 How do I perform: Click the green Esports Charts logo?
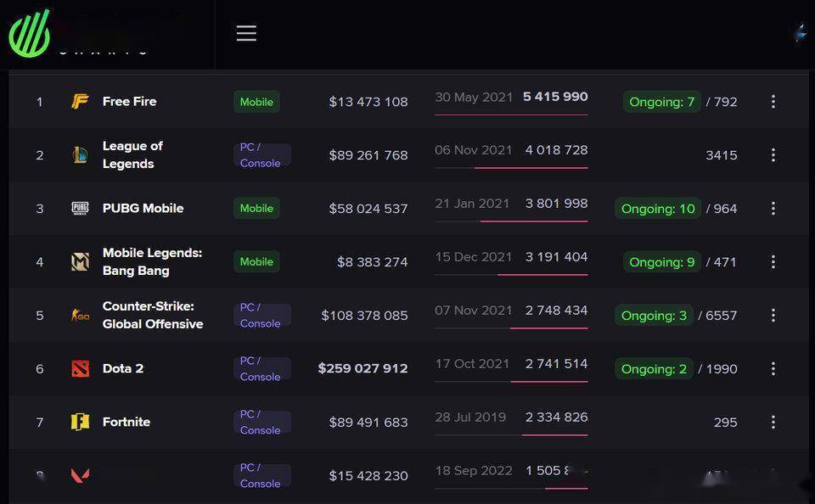coord(31,34)
